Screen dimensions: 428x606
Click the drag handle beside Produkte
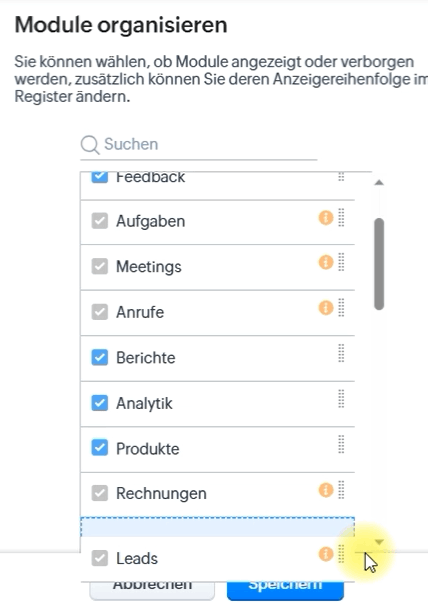pos(341,444)
